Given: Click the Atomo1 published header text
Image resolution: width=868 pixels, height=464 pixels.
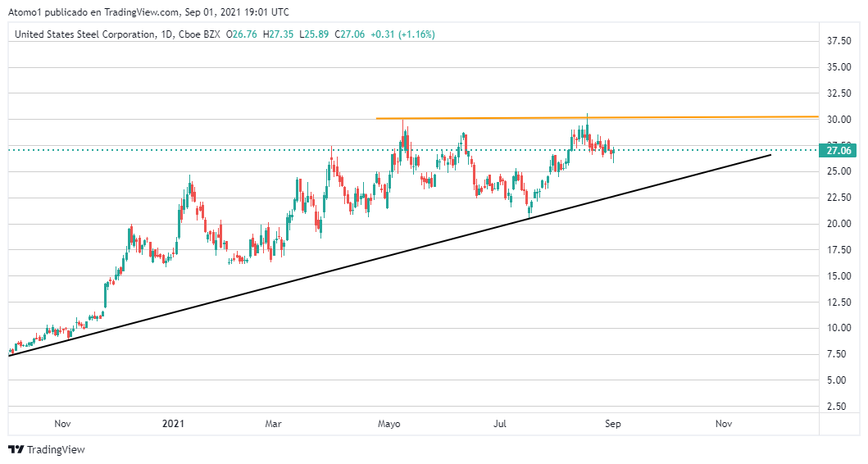Looking at the screenshot, I should [x=148, y=11].
